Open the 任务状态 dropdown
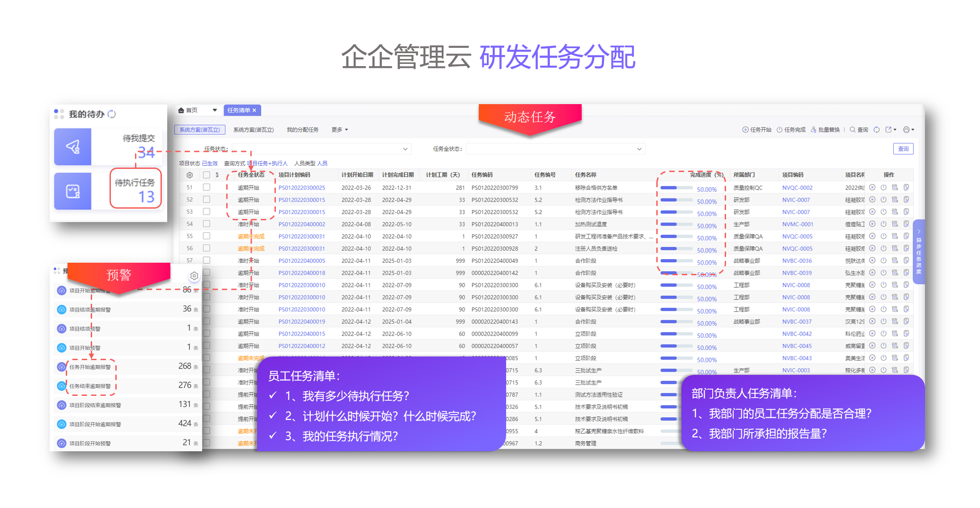980x508 pixels. tap(321, 149)
